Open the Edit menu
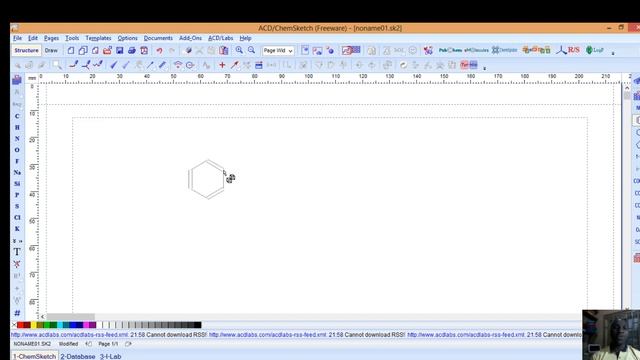This screenshot has height=360, width=640. click(33, 38)
